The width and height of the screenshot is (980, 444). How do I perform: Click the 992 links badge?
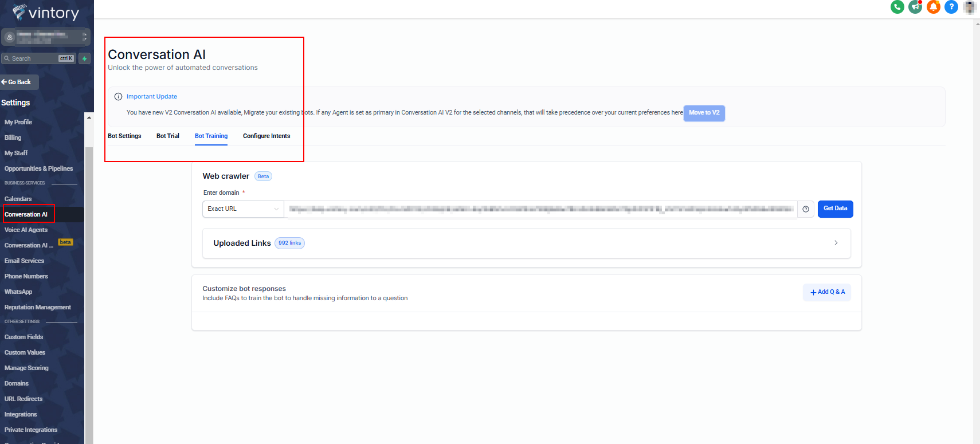pos(290,243)
